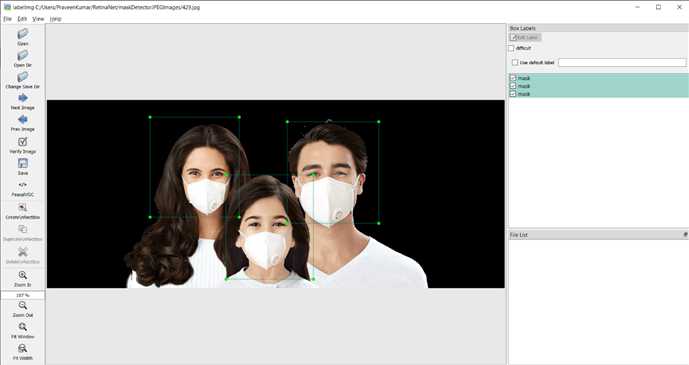This screenshot has width=689, height=365.
Task: Mark the image with Verify Image
Action: click(x=23, y=141)
